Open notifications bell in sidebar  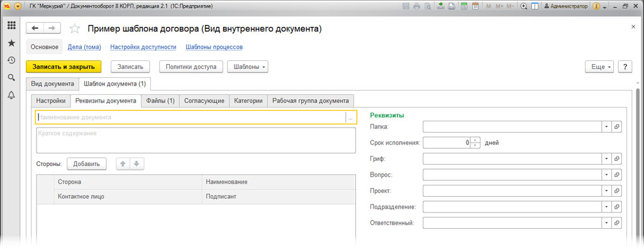(x=11, y=96)
